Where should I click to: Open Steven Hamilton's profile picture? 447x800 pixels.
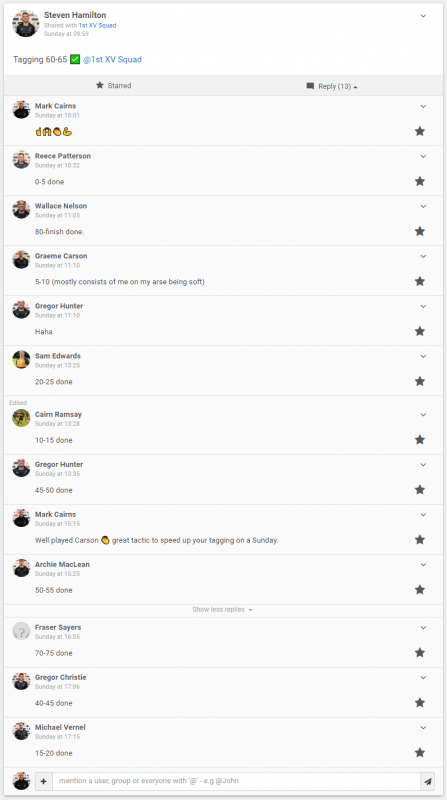pyautogui.click(x=26, y=23)
